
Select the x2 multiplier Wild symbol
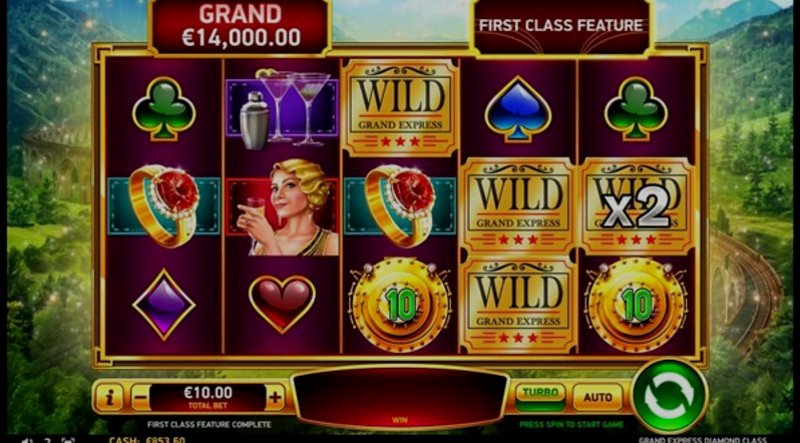[x=637, y=207]
